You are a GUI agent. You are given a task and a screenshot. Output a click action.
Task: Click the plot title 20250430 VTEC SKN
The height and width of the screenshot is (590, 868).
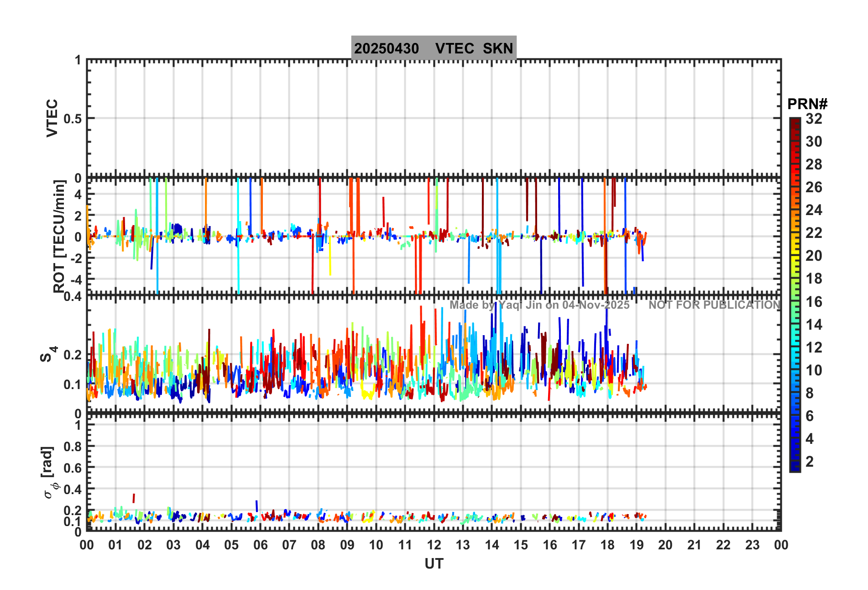[434, 48]
